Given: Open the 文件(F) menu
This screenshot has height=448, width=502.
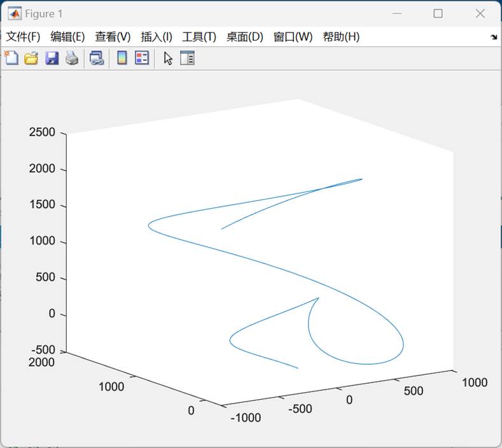Looking at the screenshot, I should (x=23, y=37).
